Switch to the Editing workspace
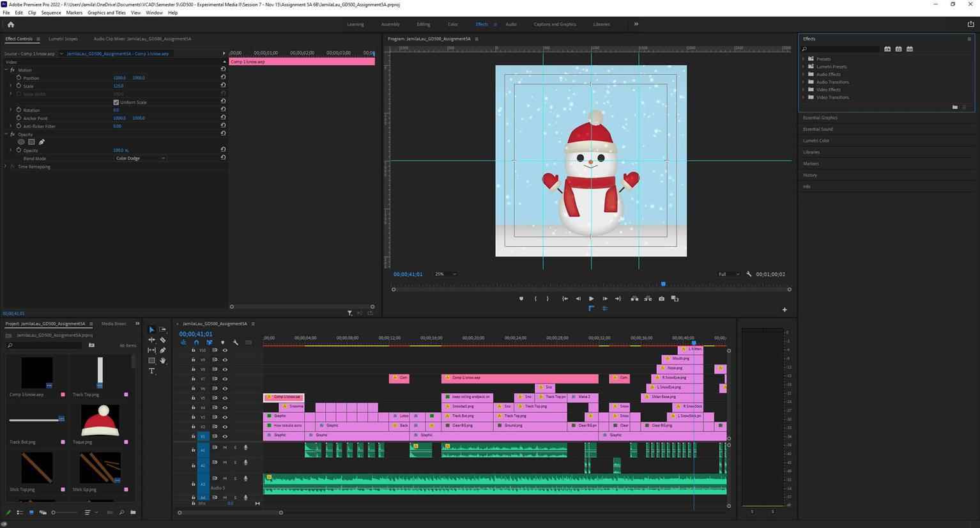The width and height of the screenshot is (980, 528). (x=424, y=24)
